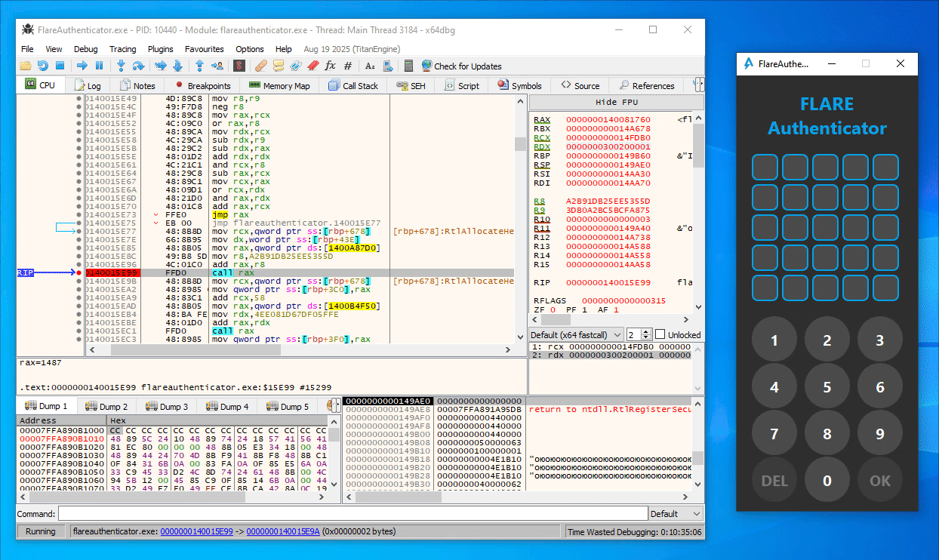Click the Command input field
The width and height of the screenshot is (939, 560).
tap(353, 514)
